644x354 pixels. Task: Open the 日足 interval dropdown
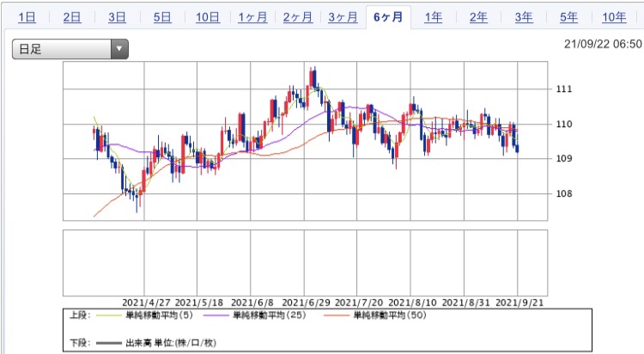70,49
